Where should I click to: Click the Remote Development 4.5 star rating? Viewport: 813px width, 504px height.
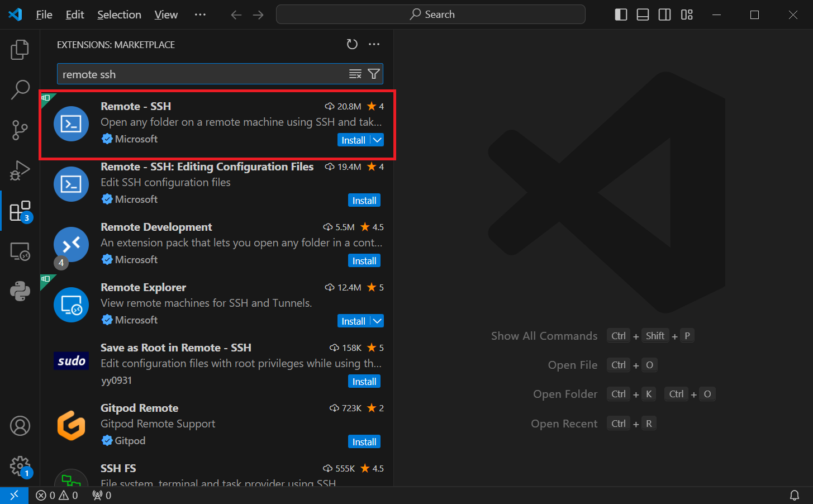point(372,227)
